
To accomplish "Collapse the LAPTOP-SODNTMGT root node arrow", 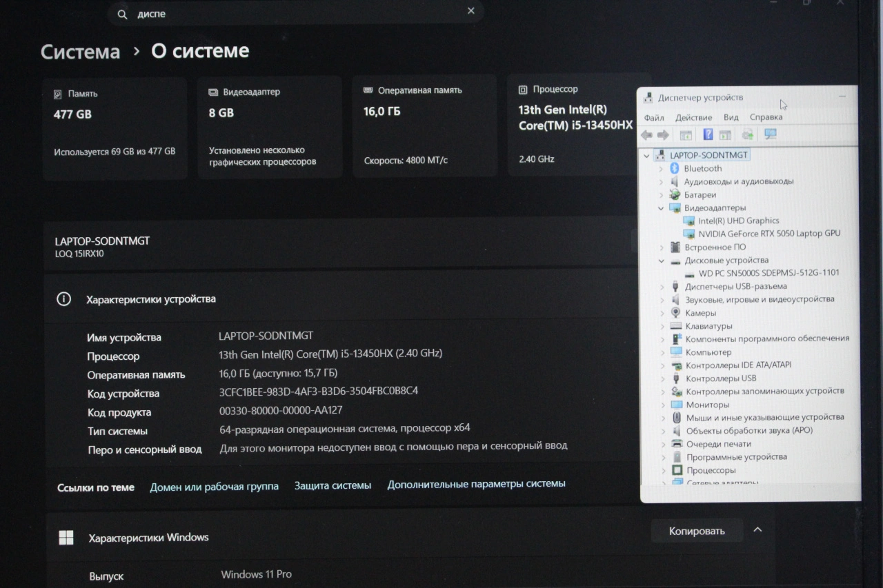I will pyautogui.click(x=647, y=156).
